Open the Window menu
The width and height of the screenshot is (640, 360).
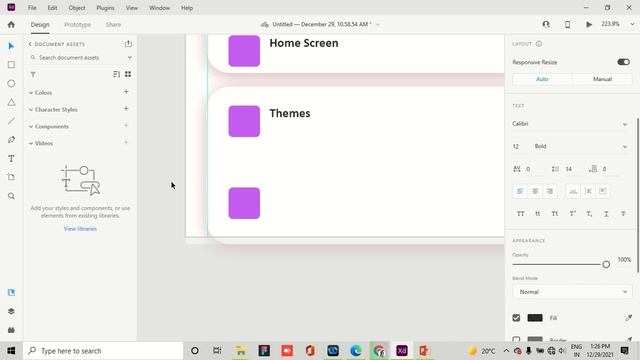pos(159,8)
